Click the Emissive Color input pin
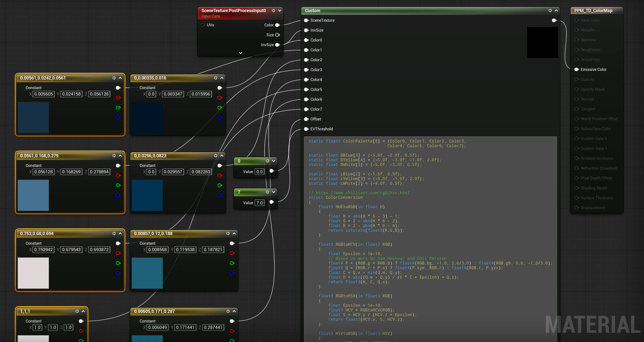The width and height of the screenshot is (644, 342). pos(576,69)
